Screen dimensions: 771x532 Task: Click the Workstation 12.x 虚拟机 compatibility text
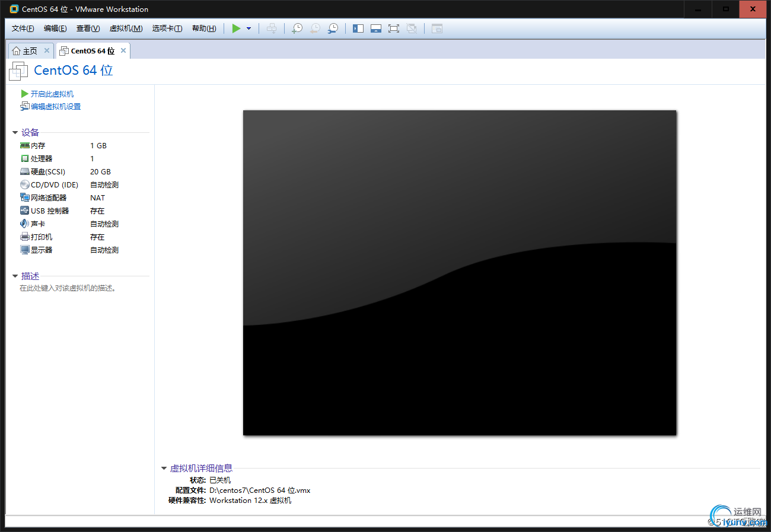pos(250,501)
